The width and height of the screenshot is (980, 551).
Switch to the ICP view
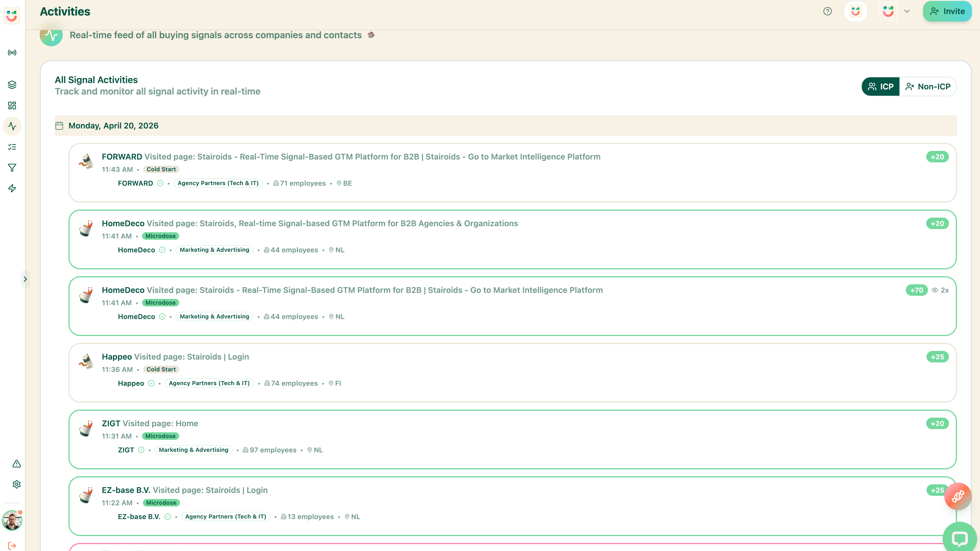pos(881,87)
